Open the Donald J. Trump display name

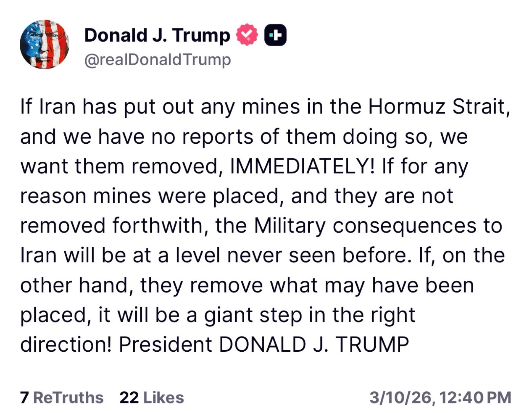[x=157, y=35]
